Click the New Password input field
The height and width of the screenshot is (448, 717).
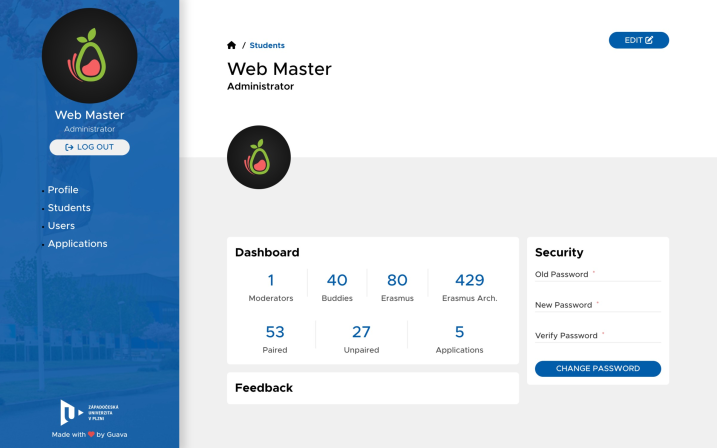[x=598, y=305]
